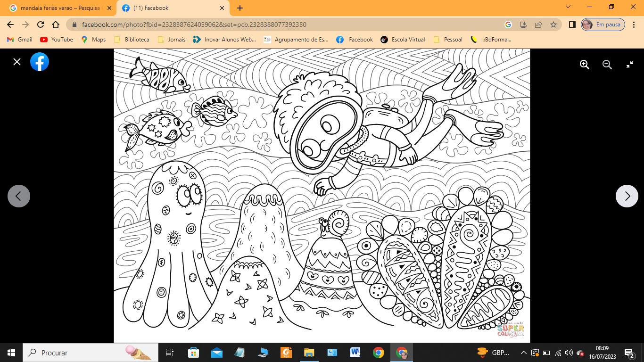
Task: Go to the previous photo
Action: [x=19, y=196]
